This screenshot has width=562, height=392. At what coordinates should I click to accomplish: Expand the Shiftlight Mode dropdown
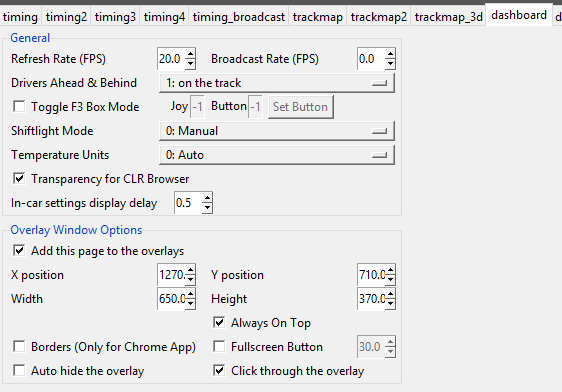coord(277,131)
